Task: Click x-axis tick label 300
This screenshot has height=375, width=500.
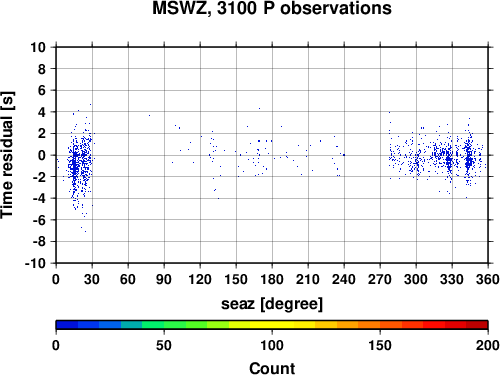Action: click(x=416, y=279)
